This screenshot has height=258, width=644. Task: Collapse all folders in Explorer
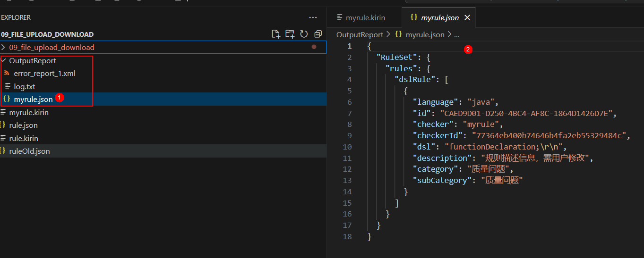click(318, 34)
